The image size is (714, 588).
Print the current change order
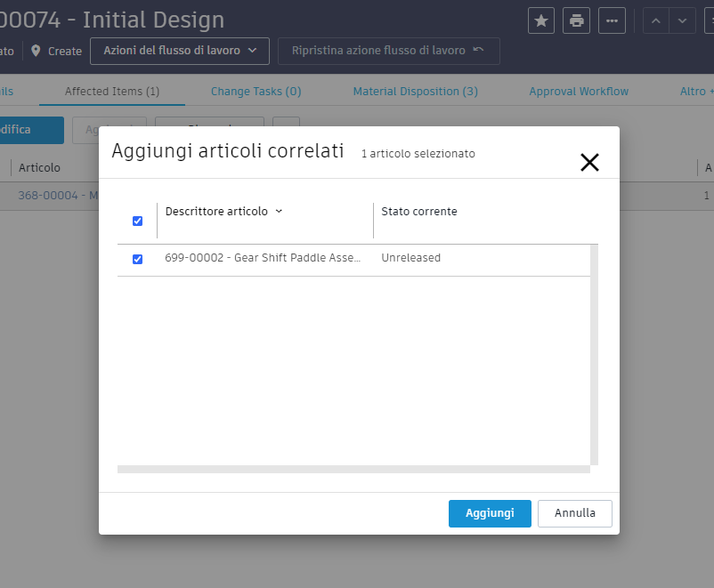point(576,20)
